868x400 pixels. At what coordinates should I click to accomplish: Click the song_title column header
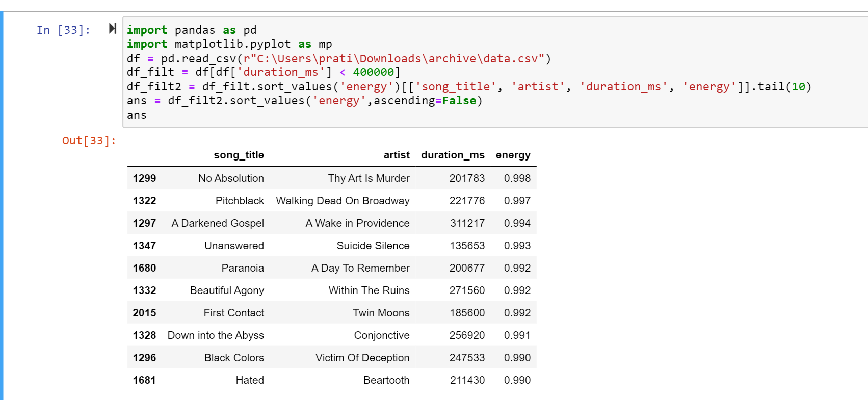(x=239, y=155)
